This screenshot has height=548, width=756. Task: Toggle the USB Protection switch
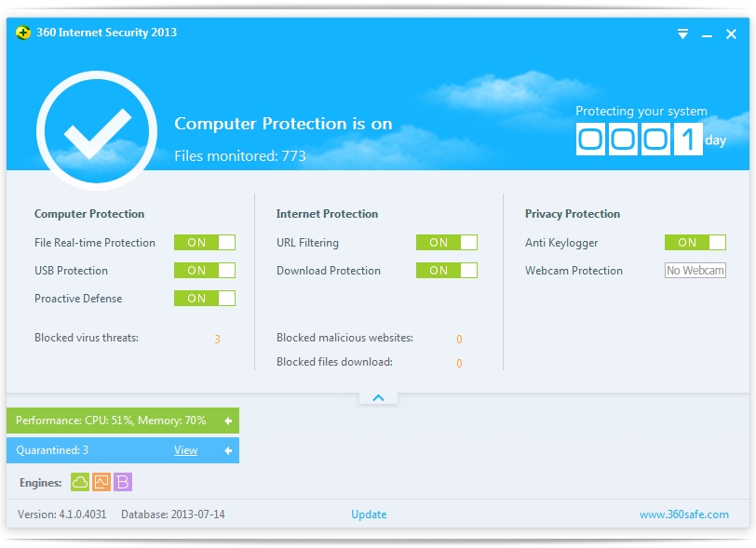[x=205, y=271]
